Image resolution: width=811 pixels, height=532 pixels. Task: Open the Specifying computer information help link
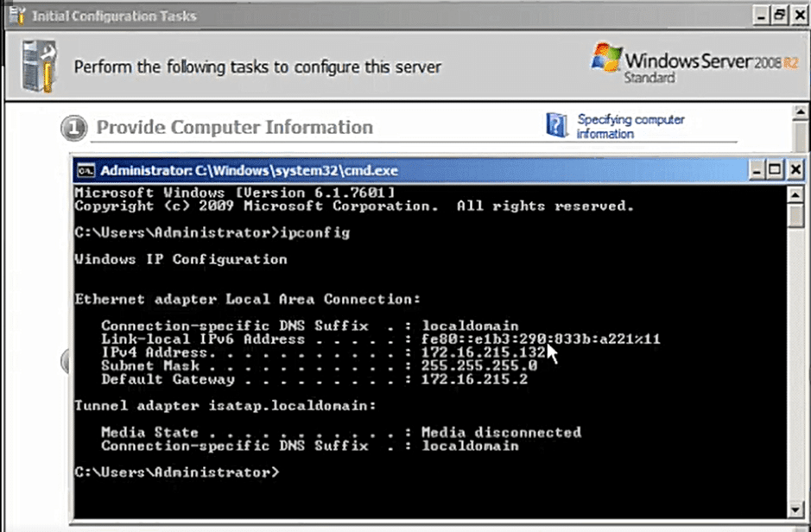click(x=630, y=127)
